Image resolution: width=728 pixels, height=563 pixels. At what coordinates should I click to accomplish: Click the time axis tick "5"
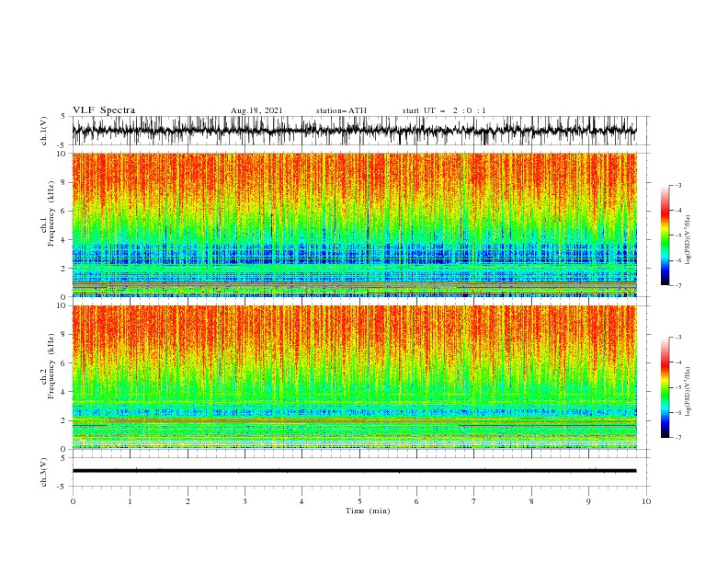pos(359,501)
